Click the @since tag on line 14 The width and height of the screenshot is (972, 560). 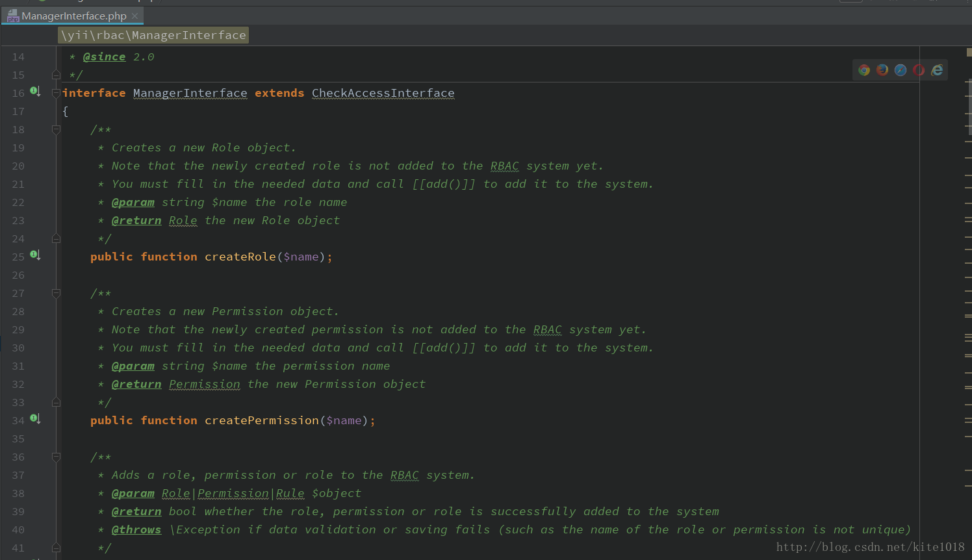pyautogui.click(x=105, y=57)
